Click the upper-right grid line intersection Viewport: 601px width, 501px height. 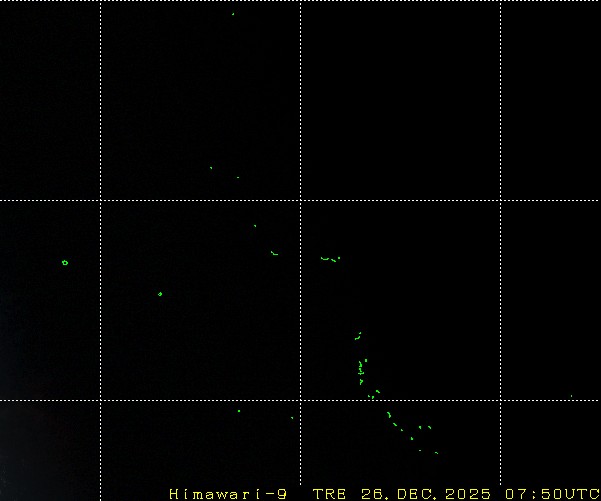point(500,200)
